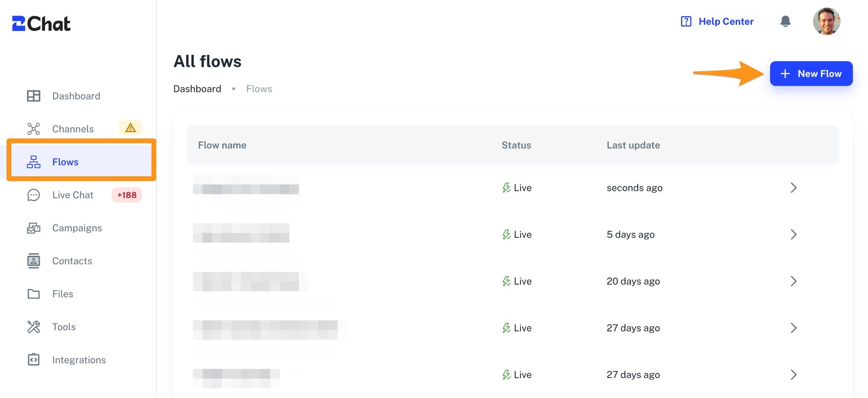This screenshot has width=868, height=398.
Task: Open Contacts section
Action: [72, 261]
